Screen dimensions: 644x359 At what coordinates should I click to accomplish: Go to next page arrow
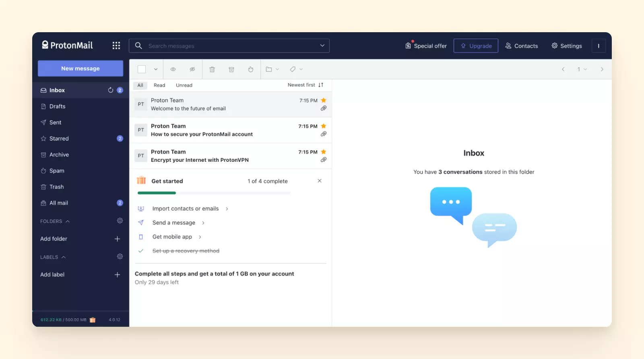click(x=602, y=69)
